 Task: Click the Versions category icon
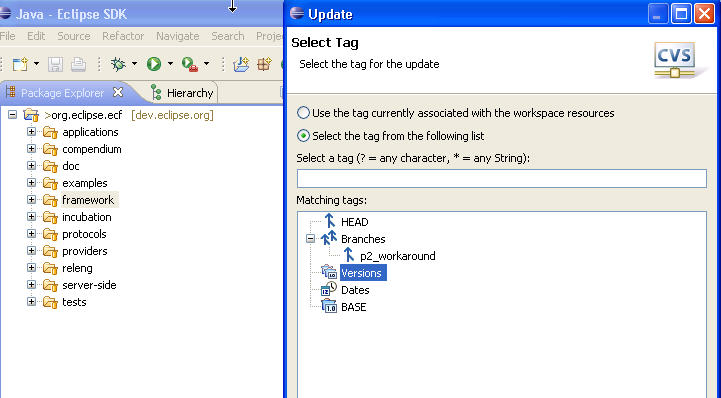pos(329,272)
